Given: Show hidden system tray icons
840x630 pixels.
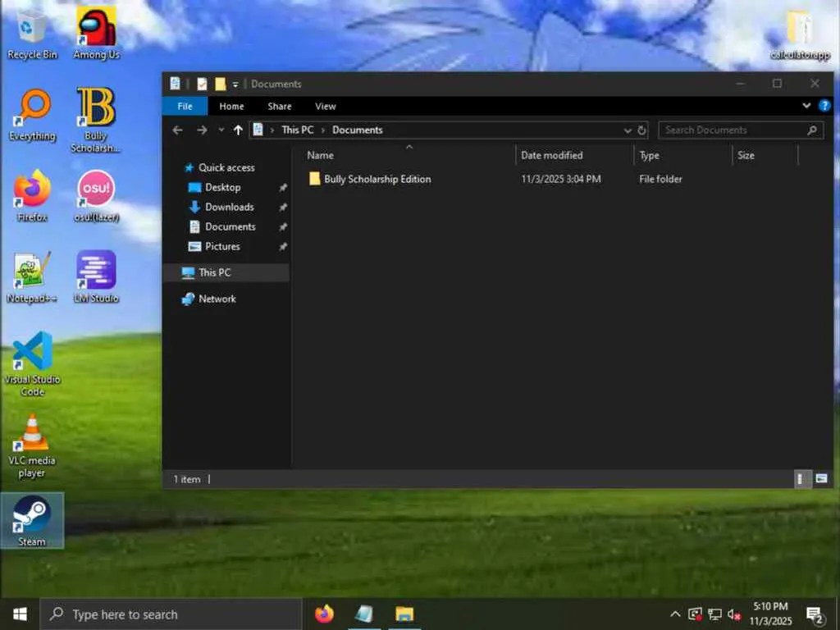Looking at the screenshot, I should tap(675, 614).
